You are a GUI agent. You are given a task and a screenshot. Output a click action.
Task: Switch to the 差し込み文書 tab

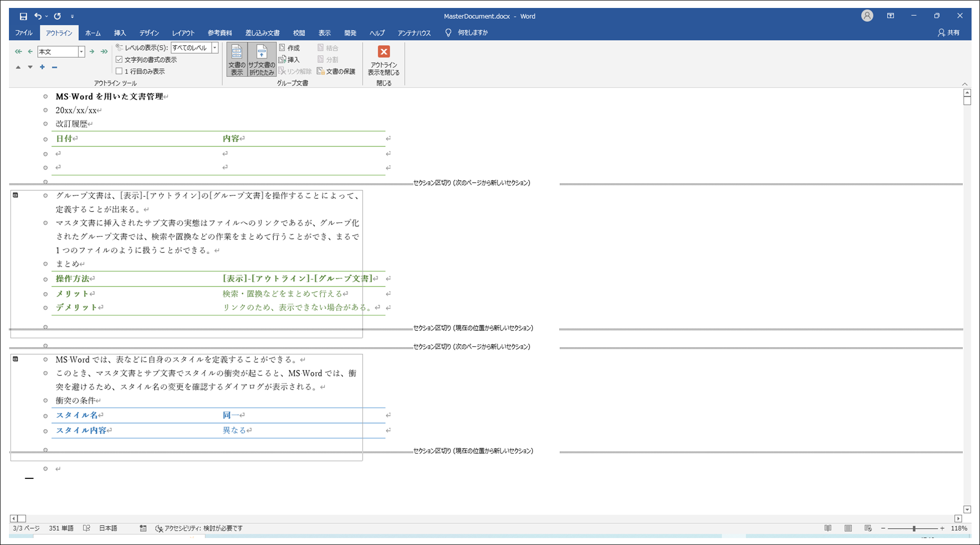click(x=262, y=33)
